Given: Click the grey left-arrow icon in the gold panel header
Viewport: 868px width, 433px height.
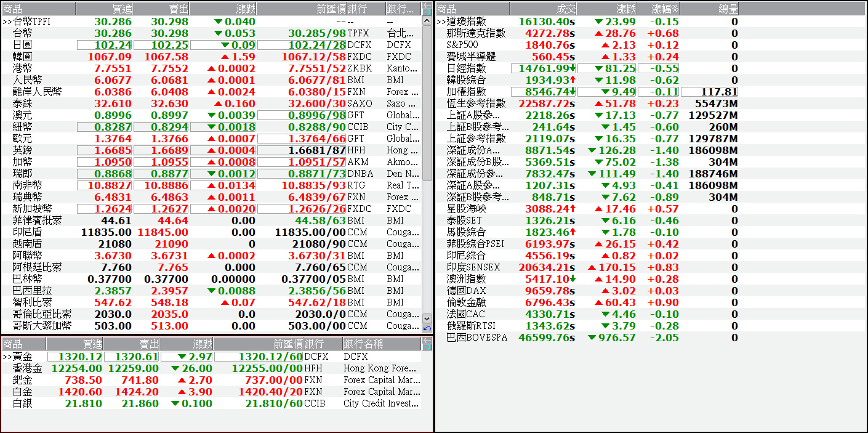Looking at the screenshot, I should tap(427, 340).
